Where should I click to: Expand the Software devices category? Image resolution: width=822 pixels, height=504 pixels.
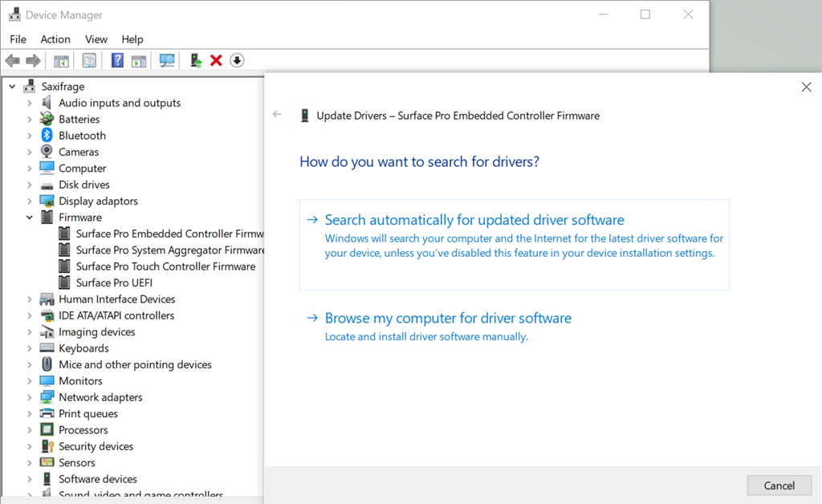[30, 479]
